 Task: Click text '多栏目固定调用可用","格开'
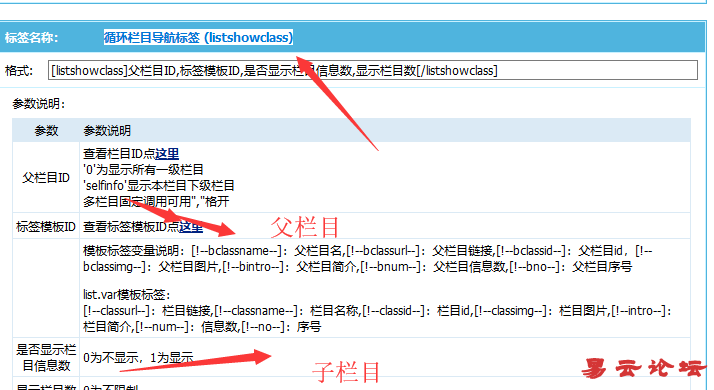(156, 201)
